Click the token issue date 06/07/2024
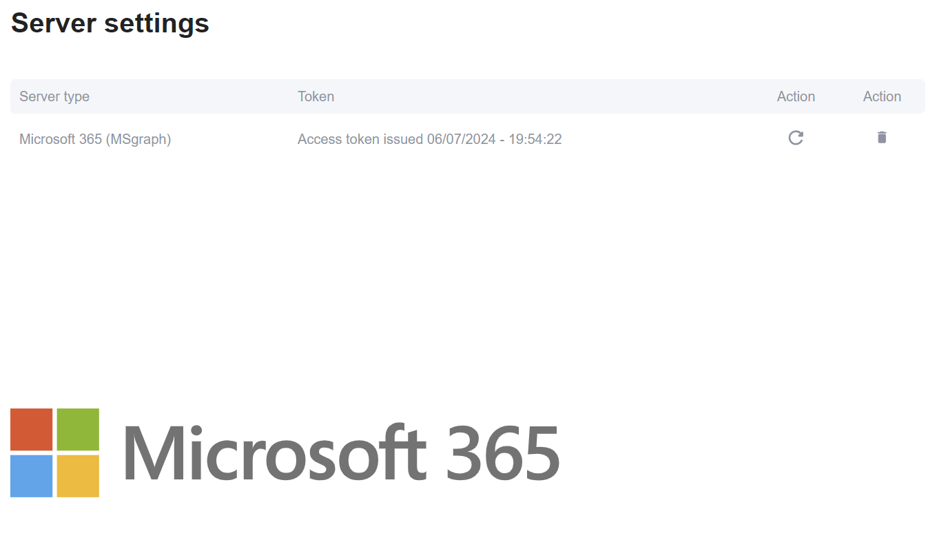The width and height of the screenshot is (937, 560). (x=461, y=139)
